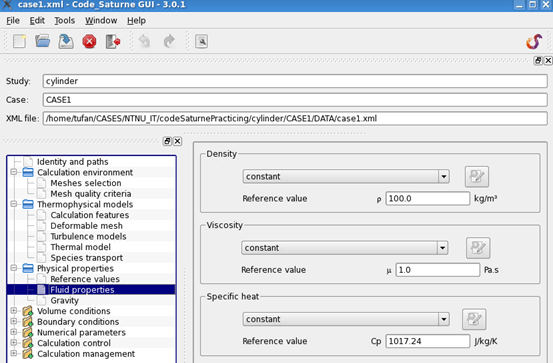Select Reference values tree item
553x363 pixels.
click(x=85, y=279)
